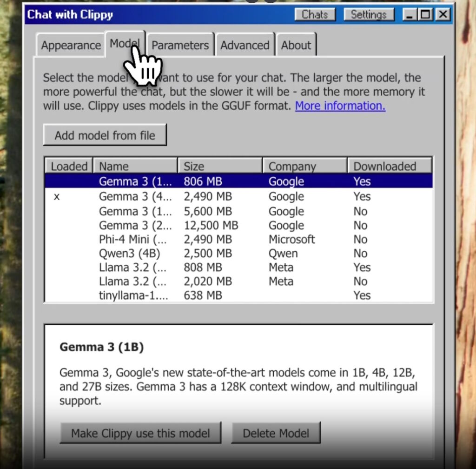Open Settings from the title bar
Screen dimensions: 476x469
tap(369, 14)
